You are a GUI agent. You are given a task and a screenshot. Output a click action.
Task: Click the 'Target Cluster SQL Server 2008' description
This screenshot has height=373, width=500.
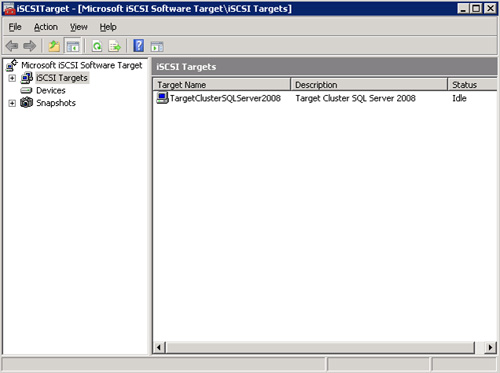355,98
